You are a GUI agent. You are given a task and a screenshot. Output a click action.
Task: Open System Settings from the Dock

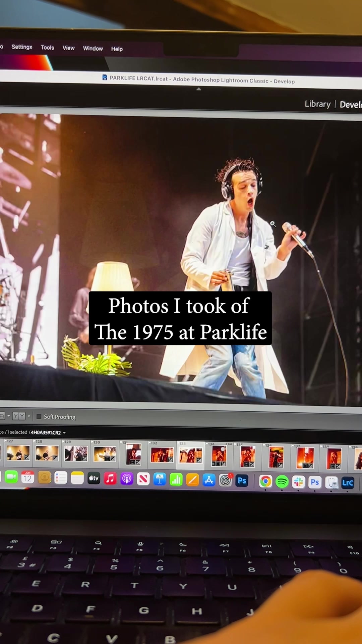[226, 481]
